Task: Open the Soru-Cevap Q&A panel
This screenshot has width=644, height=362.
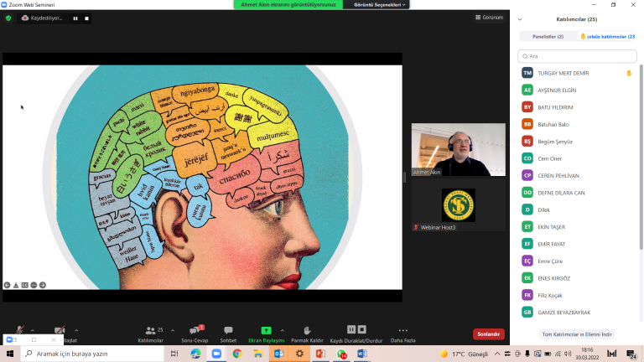Action: click(195, 334)
